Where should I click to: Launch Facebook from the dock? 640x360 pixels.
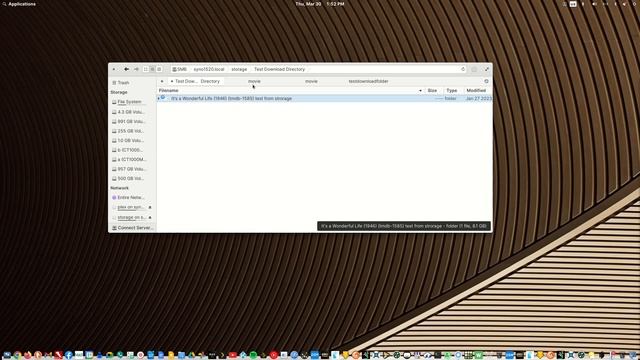(x=69, y=355)
